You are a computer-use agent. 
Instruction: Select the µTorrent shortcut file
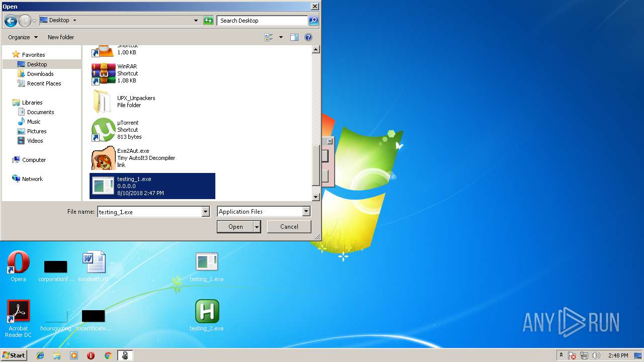tap(152, 130)
